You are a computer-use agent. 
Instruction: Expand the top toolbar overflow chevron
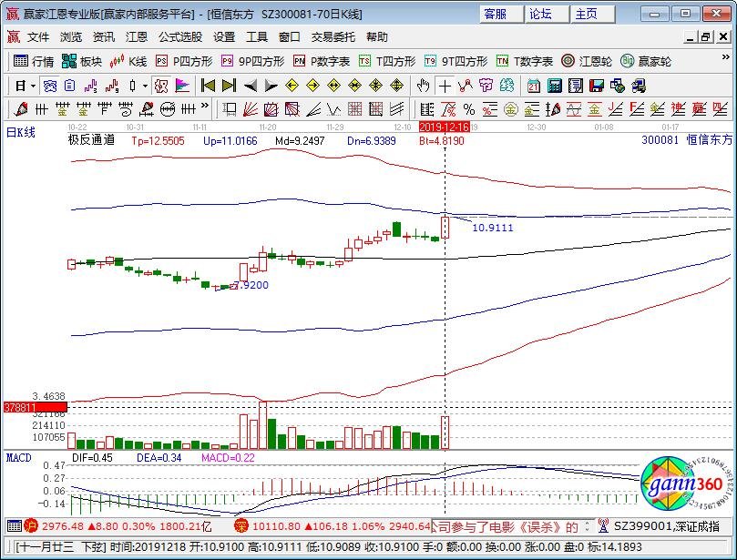(x=726, y=56)
